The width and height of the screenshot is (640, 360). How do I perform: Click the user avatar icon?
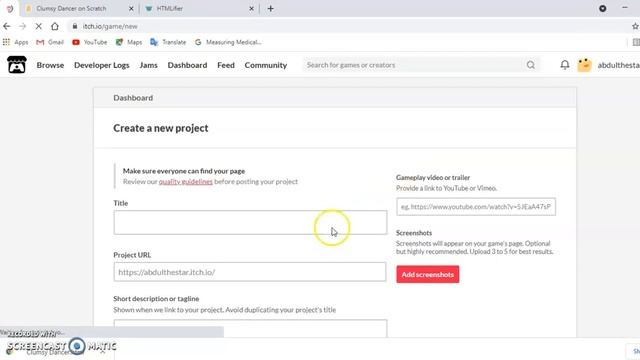pos(584,65)
